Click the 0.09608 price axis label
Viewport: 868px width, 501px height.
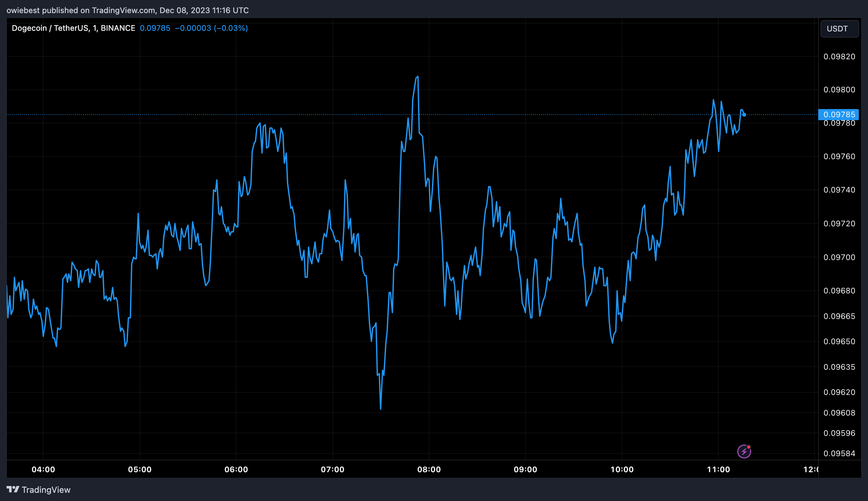pos(839,413)
